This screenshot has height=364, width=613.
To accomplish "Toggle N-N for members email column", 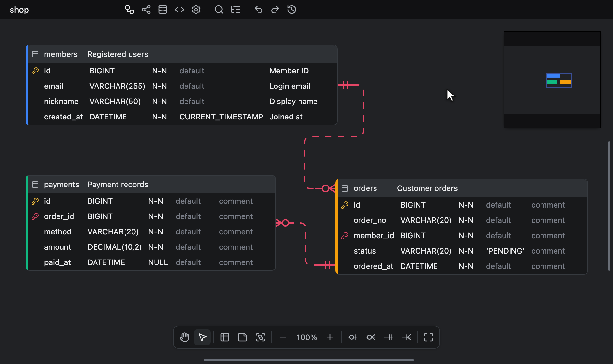I will pos(159,86).
